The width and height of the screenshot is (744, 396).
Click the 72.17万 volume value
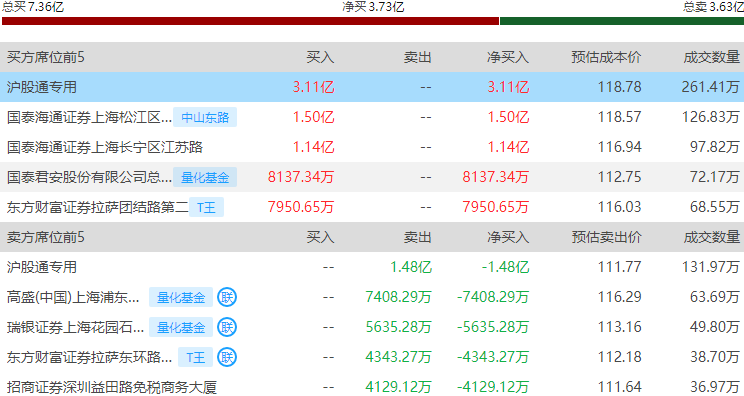[715, 177]
